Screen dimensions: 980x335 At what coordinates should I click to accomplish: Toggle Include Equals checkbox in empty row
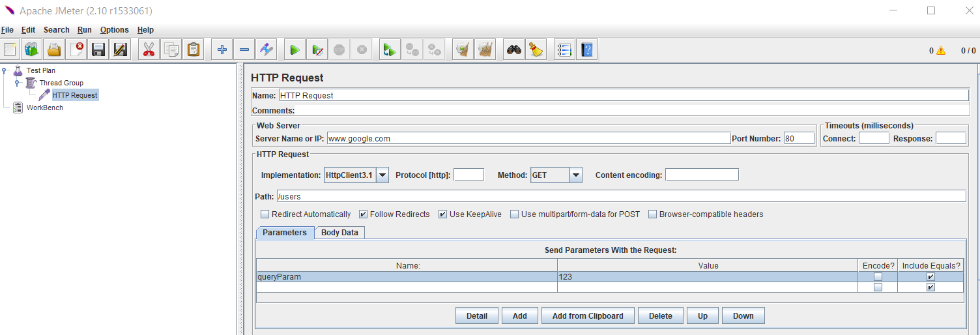[930, 287]
